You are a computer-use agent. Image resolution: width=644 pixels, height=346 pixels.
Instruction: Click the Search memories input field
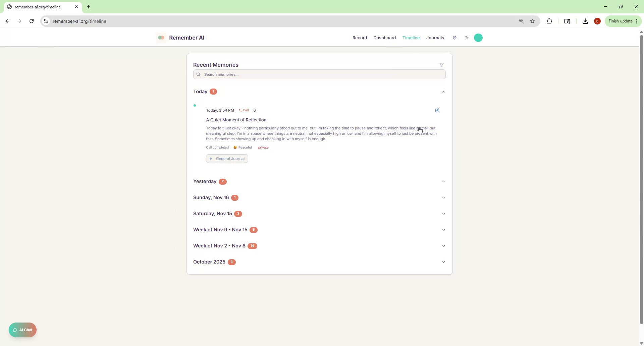coord(319,74)
